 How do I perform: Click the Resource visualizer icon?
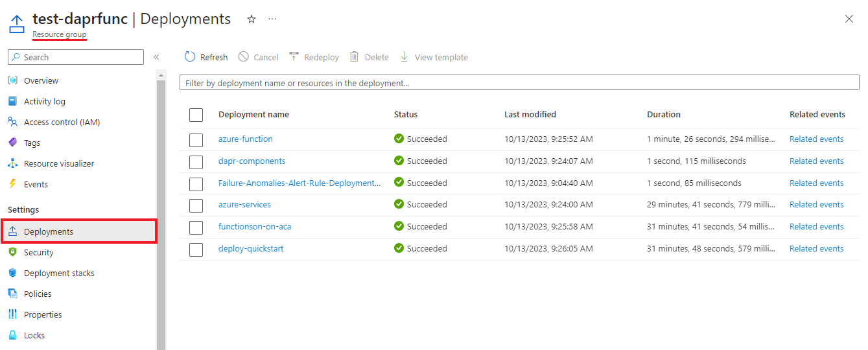(x=12, y=163)
